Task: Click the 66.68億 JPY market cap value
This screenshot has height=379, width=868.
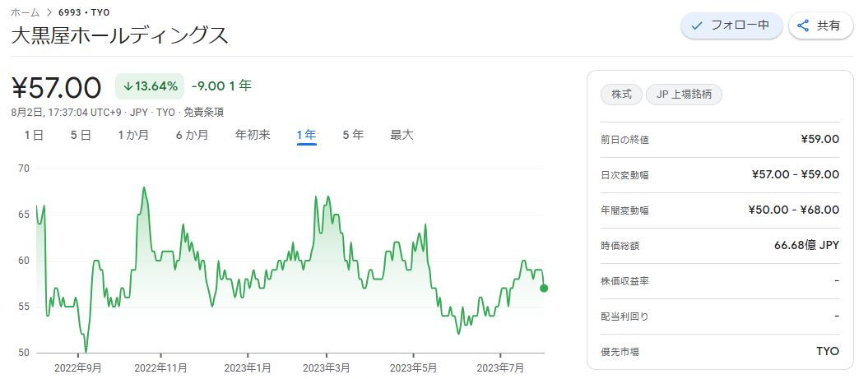Action: 806,246
